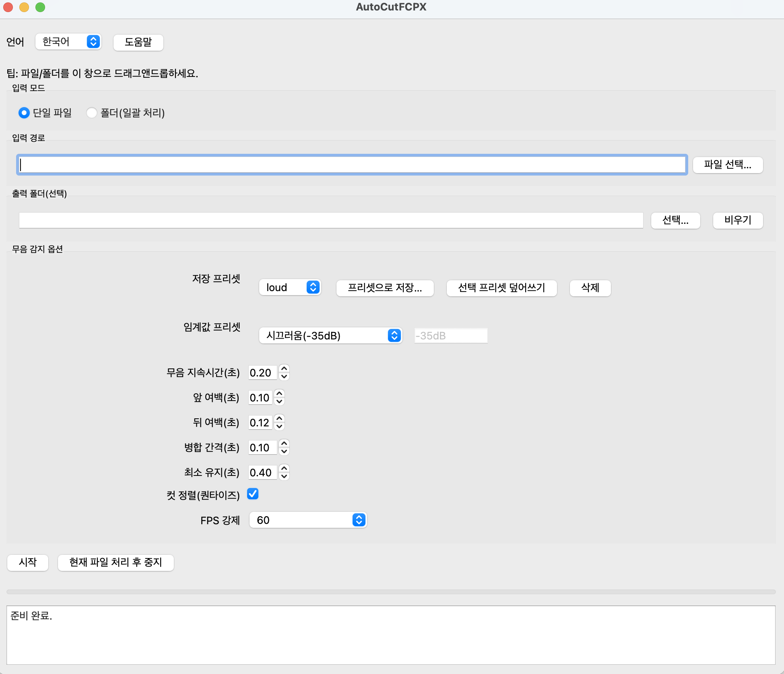Decrease 병합 간격 with down arrow

[x=284, y=452]
